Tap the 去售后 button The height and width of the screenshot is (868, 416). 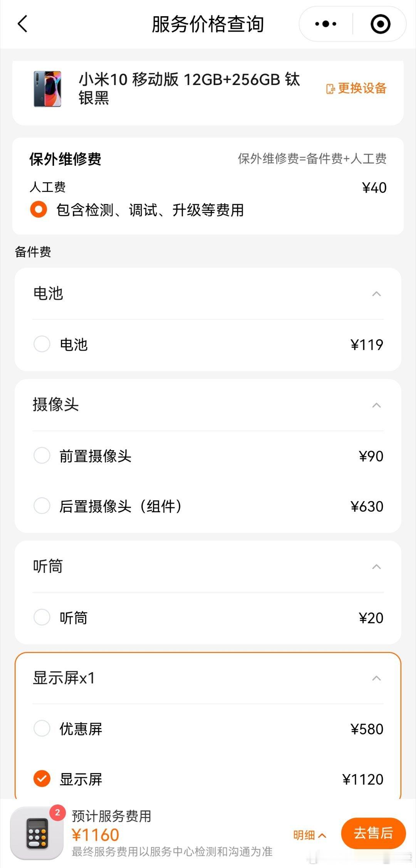[x=374, y=833]
